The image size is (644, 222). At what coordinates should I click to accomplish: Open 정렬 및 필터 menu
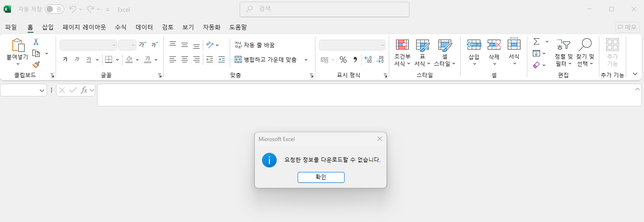(x=563, y=53)
